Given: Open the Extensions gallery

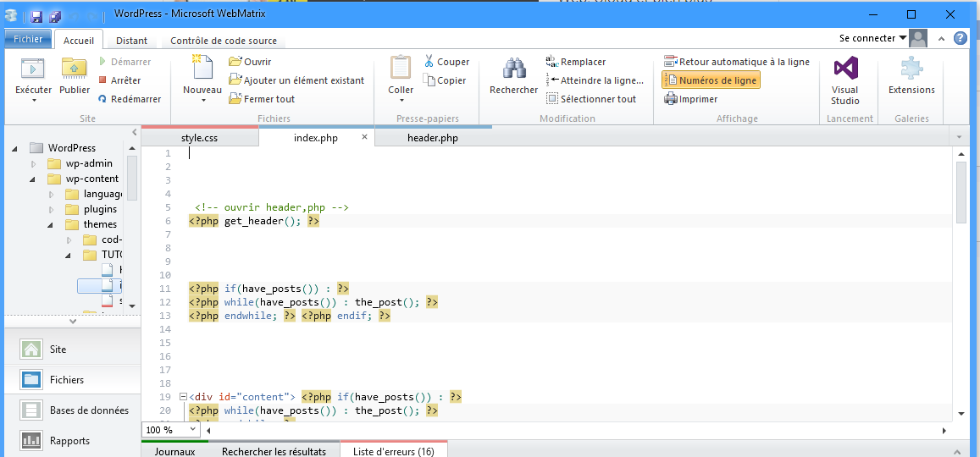Looking at the screenshot, I should 911,75.
